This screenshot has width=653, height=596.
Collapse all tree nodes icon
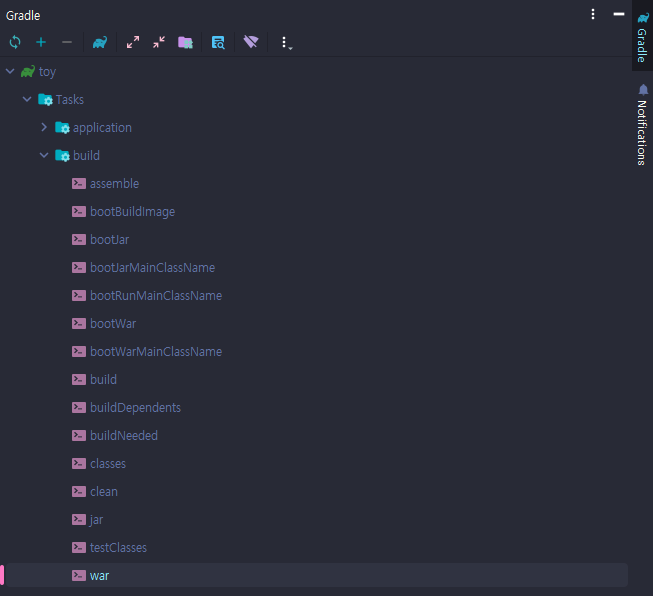click(159, 42)
